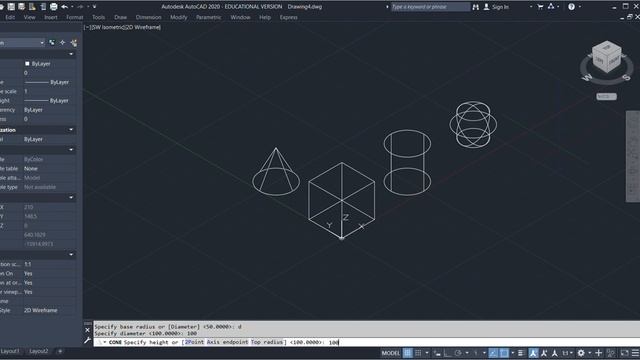
Task: Click the ByLayer color swatch in Properties
Action: pos(27,64)
